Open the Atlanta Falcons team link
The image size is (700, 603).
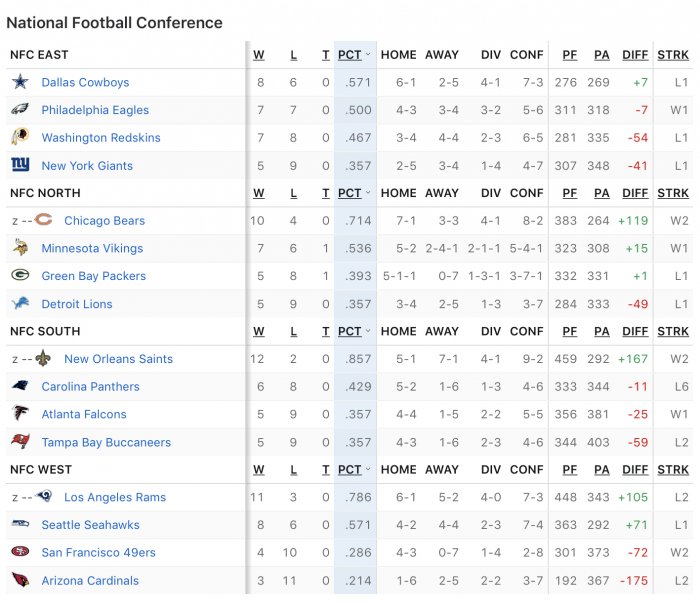coord(84,415)
